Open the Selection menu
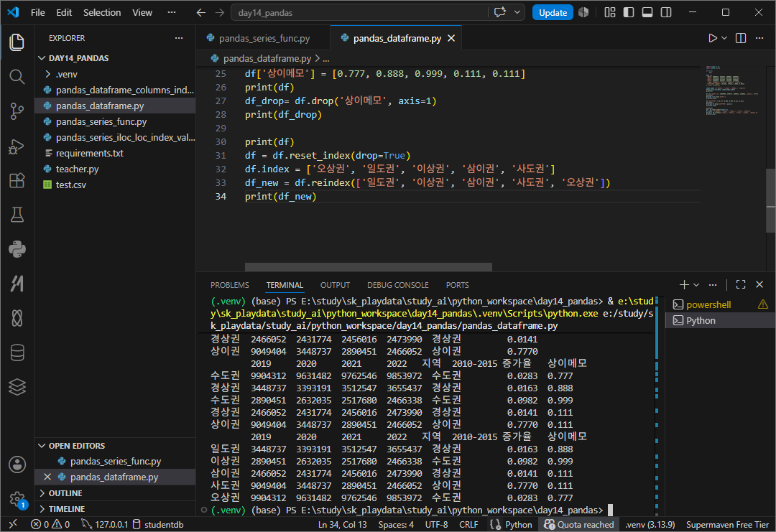The width and height of the screenshot is (776, 532). point(102,12)
